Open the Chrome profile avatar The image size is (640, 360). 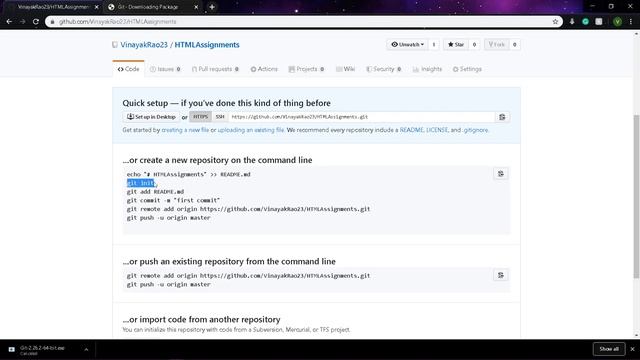tap(618, 22)
